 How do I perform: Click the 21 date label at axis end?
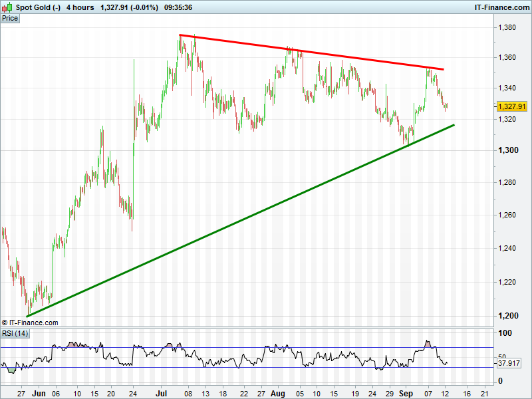point(485,394)
